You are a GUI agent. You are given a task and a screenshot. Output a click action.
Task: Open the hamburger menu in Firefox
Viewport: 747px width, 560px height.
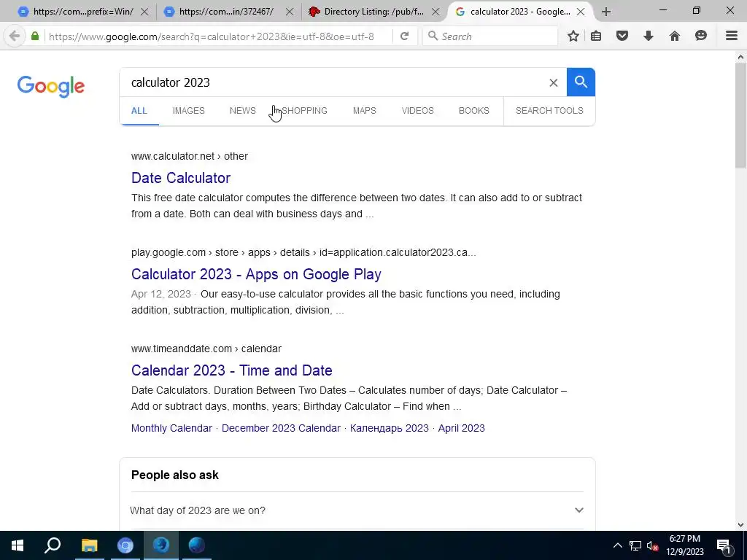[732, 36]
